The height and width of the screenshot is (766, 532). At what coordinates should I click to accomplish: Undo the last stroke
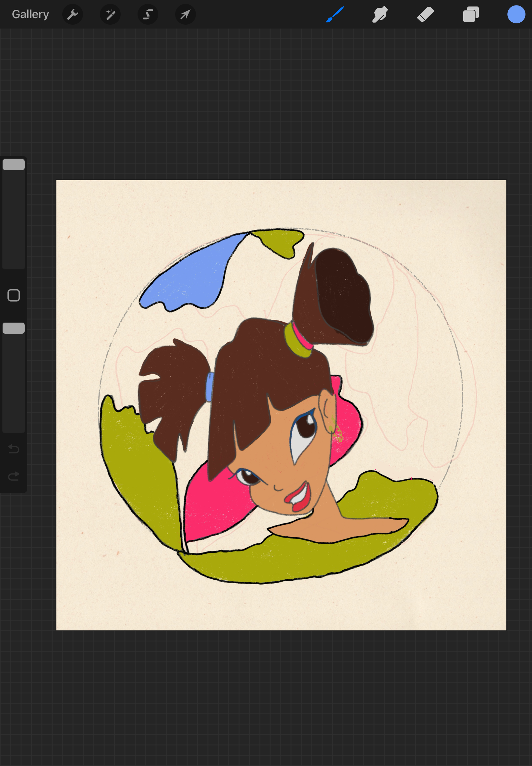pyautogui.click(x=14, y=449)
